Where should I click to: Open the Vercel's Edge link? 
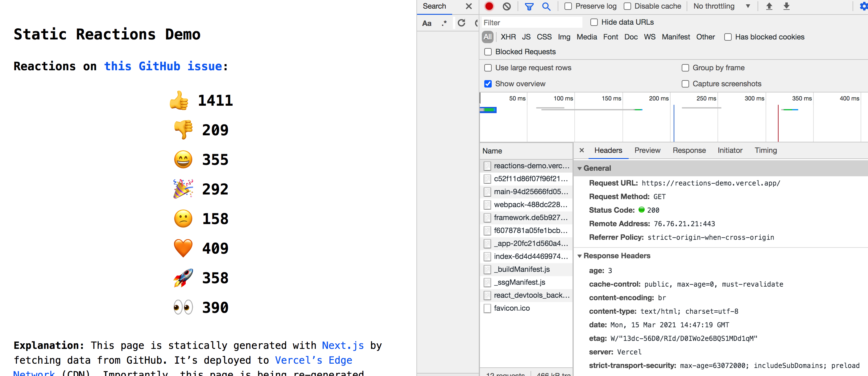click(x=313, y=360)
